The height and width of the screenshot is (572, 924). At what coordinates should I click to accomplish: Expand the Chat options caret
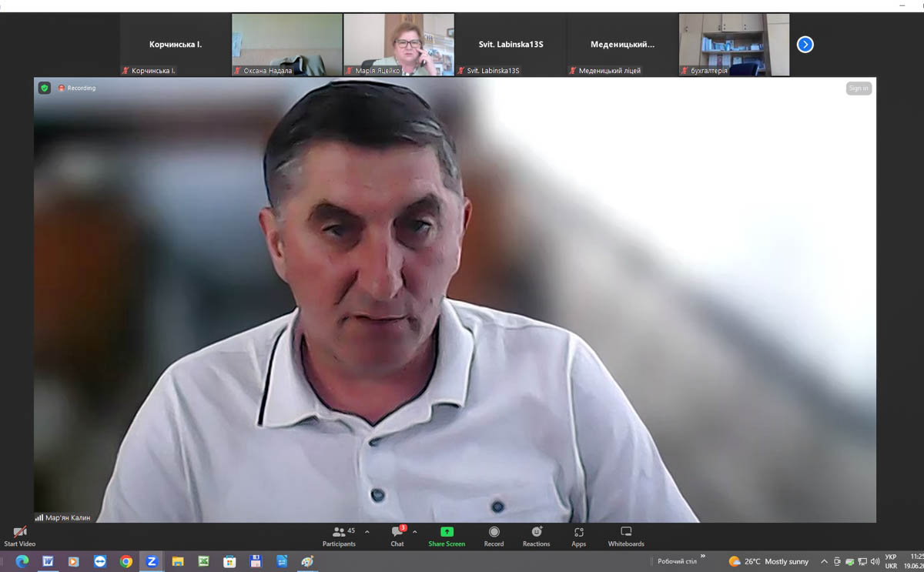coord(415,532)
